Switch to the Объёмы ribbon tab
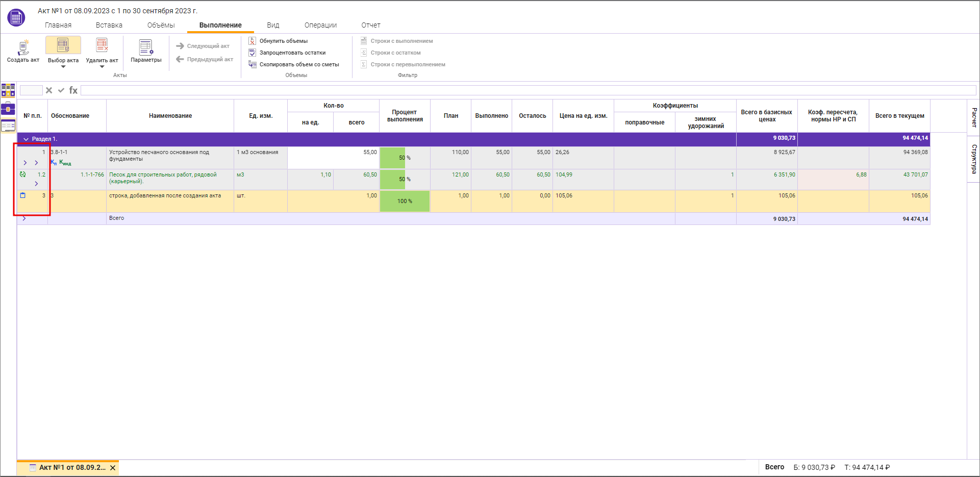 (x=161, y=25)
